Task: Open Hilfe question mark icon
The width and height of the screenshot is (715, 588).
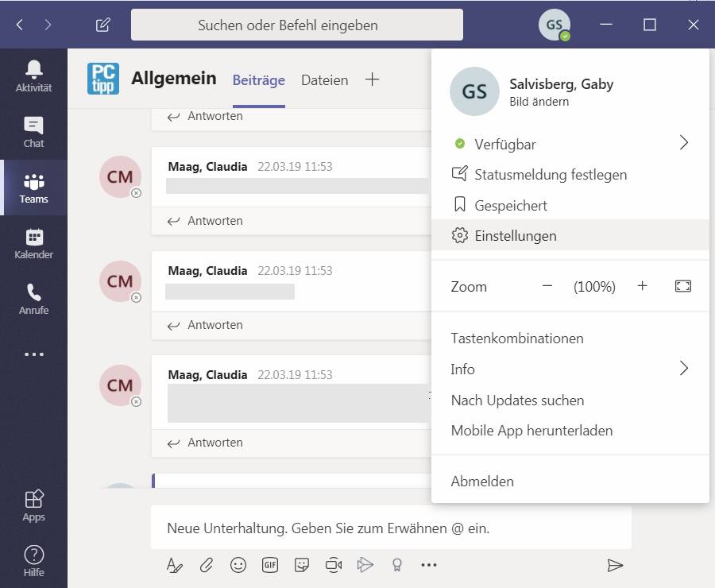Action: tap(33, 561)
